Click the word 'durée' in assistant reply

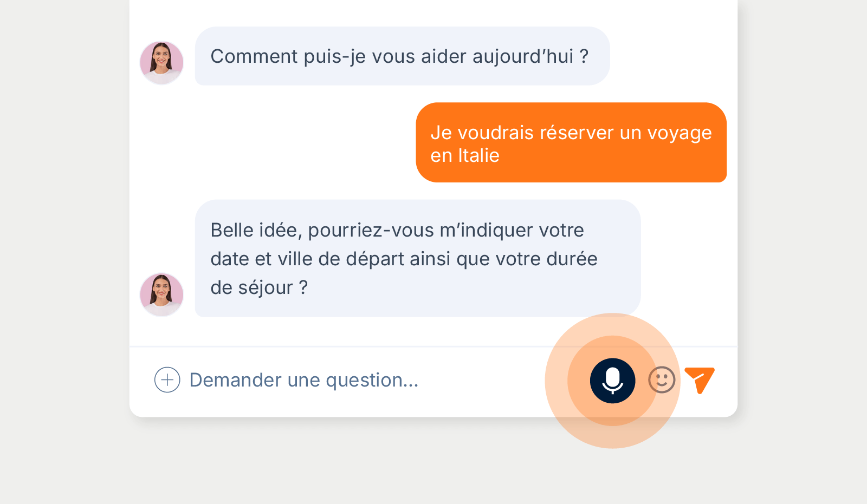[x=571, y=259]
